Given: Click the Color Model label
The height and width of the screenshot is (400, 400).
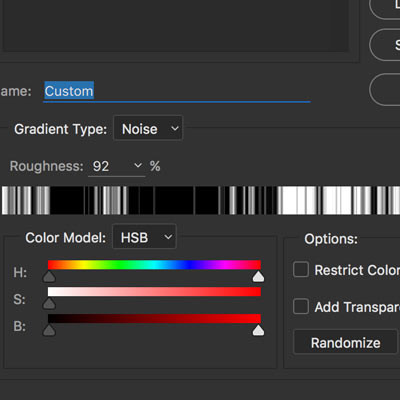Looking at the screenshot, I should click(x=65, y=238).
